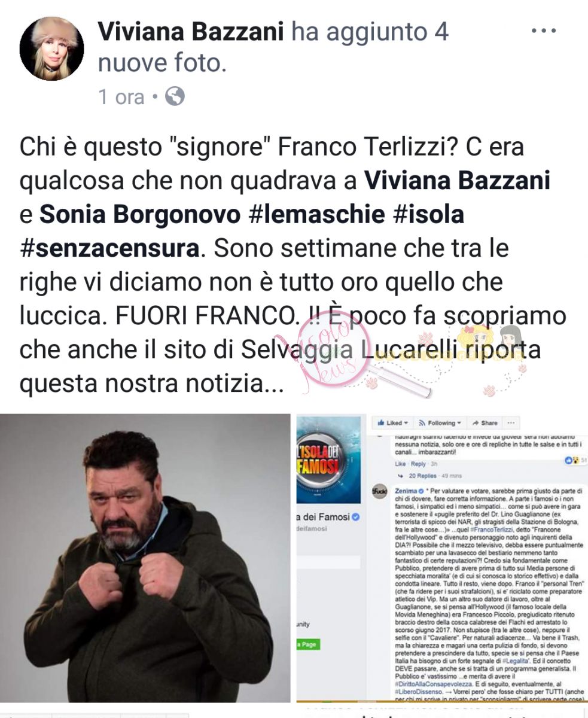Open Sonia Borgonovo's tagged profile
The image size is (588, 718).
pyautogui.click(x=140, y=214)
